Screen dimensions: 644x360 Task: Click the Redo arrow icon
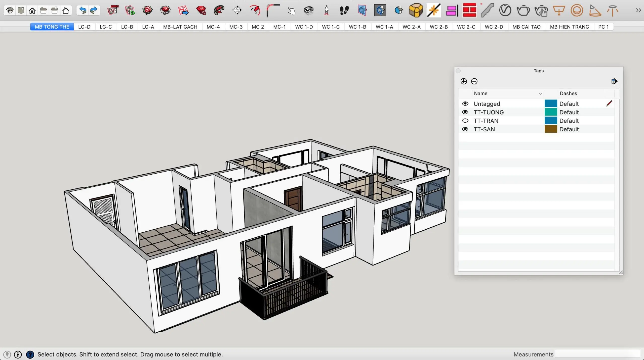coord(94,10)
